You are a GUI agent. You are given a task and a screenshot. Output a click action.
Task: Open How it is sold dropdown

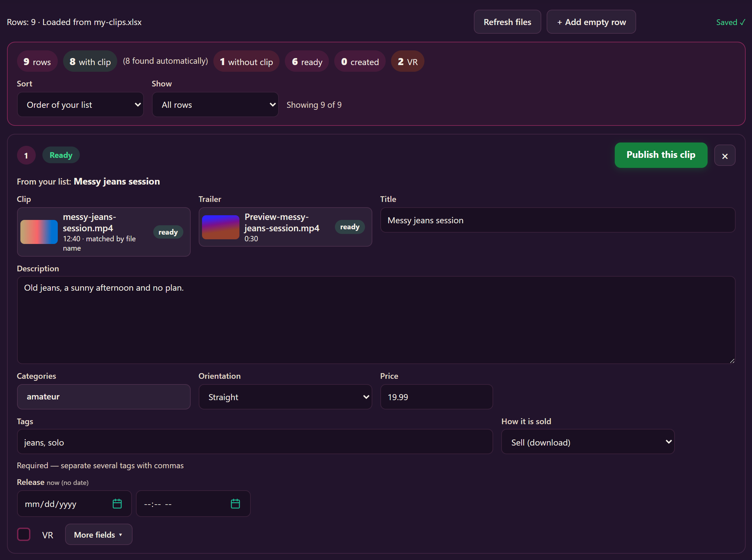pos(588,442)
